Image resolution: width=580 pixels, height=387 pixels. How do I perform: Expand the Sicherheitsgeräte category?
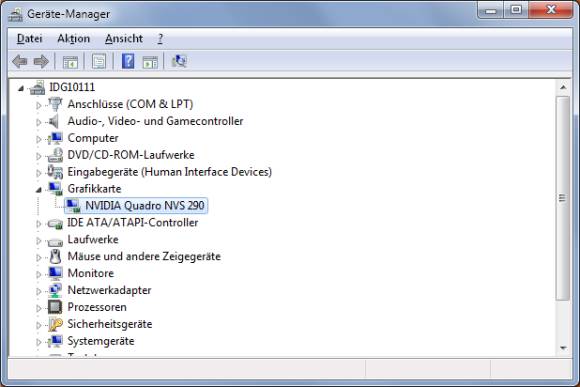tap(38, 325)
